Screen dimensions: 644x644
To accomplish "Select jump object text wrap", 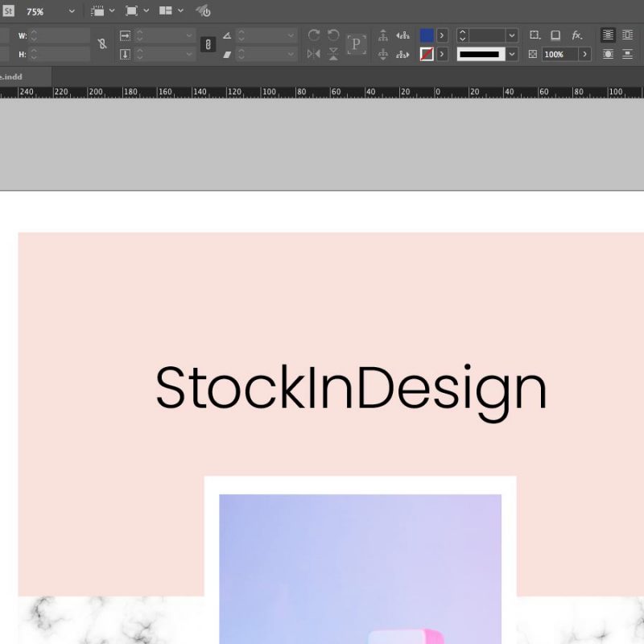I will pyautogui.click(x=628, y=54).
